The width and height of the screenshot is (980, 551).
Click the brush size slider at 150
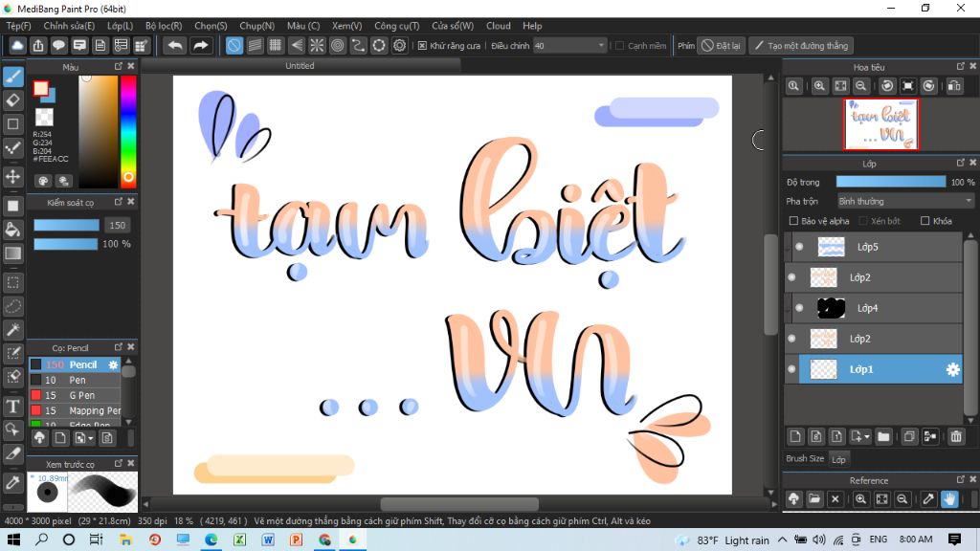point(66,225)
